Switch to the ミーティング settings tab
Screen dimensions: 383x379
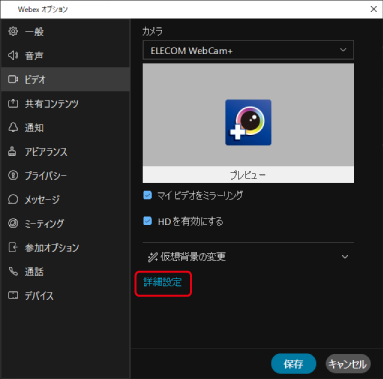(x=65, y=223)
